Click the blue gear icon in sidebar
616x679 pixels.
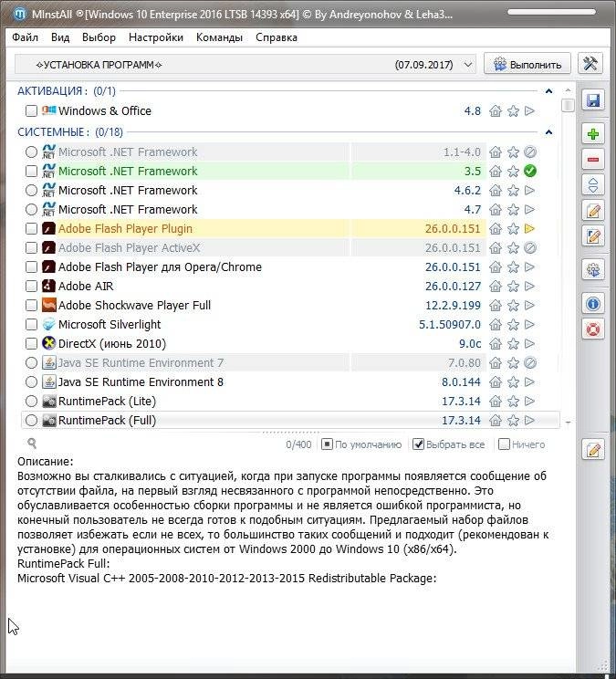[x=592, y=270]
